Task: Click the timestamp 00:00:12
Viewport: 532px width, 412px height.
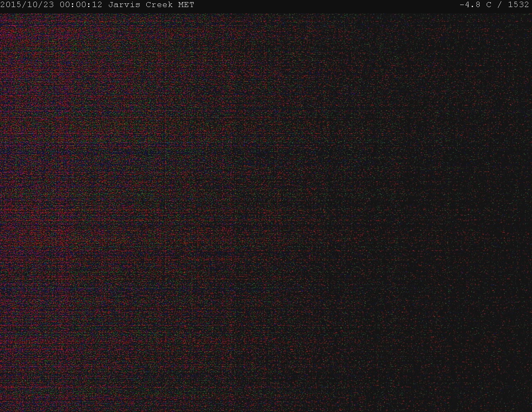Action: [81, 5]
